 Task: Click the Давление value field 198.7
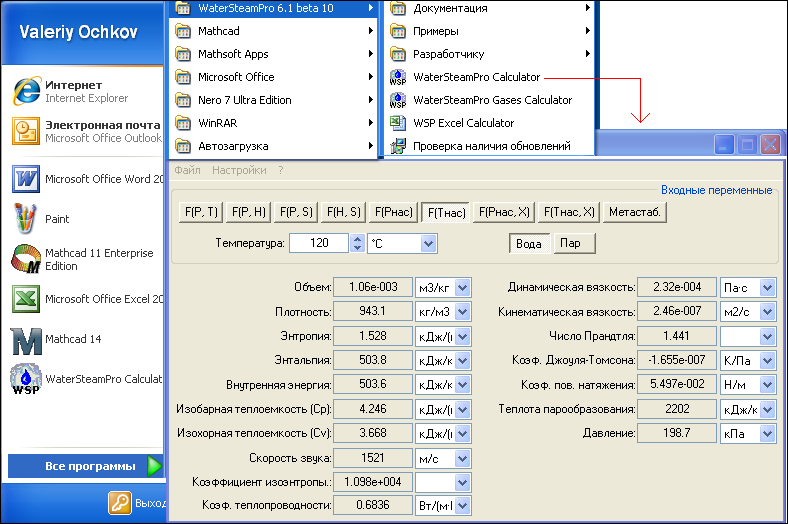[677, 433]
